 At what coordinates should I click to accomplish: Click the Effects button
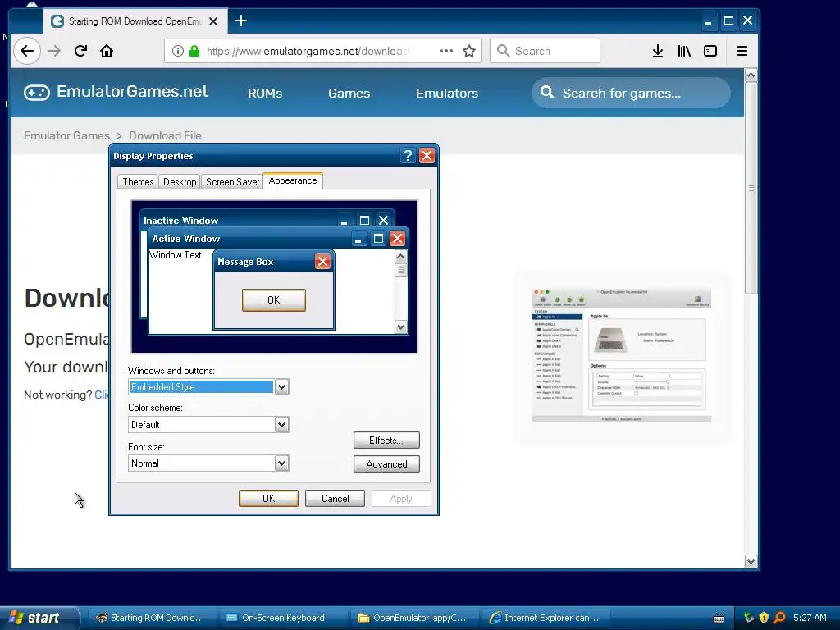pyautogui.click(x=386, y=441)
